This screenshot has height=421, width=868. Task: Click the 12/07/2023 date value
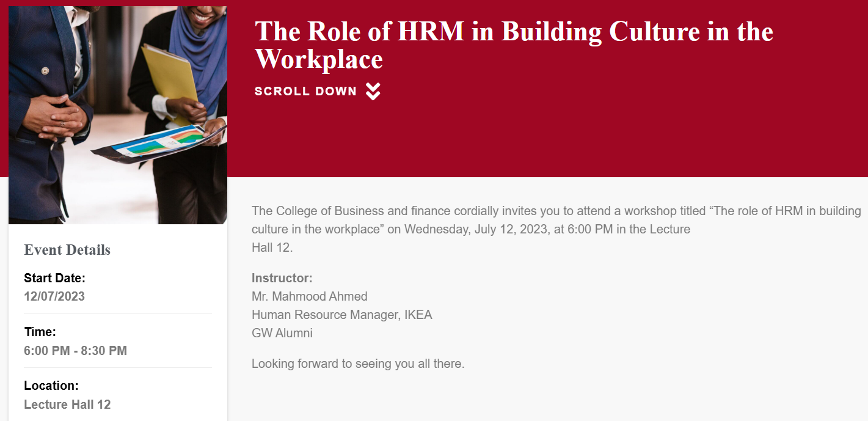tap(54, 296)
